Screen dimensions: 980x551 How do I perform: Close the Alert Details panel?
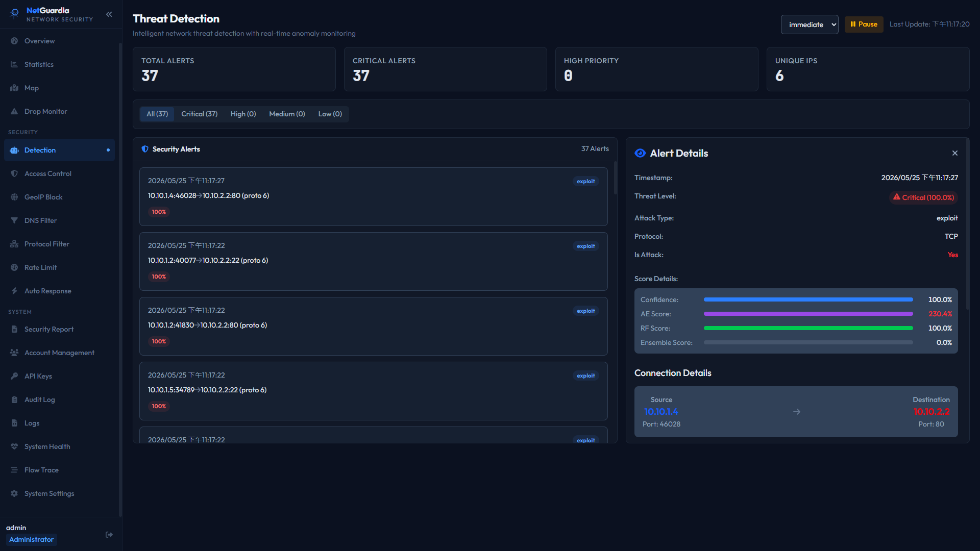[955, 153]
